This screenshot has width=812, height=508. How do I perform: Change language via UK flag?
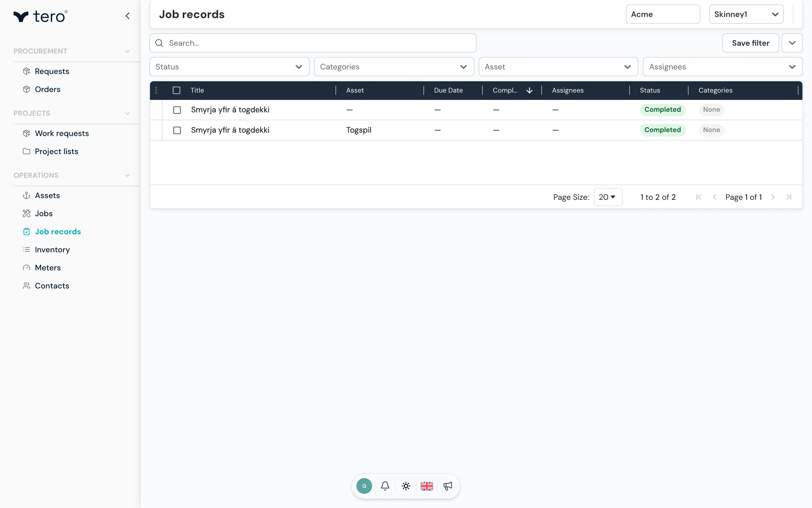click(x=427, y=486)
